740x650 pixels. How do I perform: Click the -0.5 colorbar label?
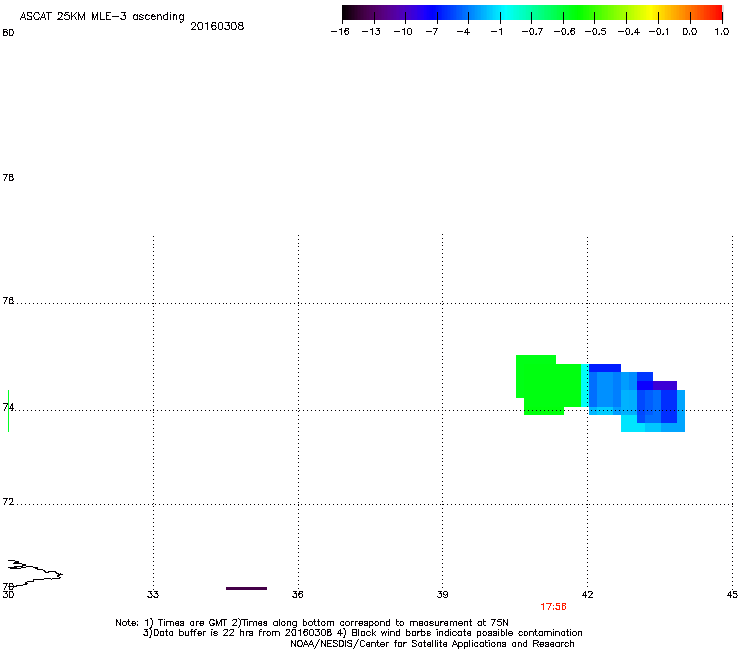(596, 32)
